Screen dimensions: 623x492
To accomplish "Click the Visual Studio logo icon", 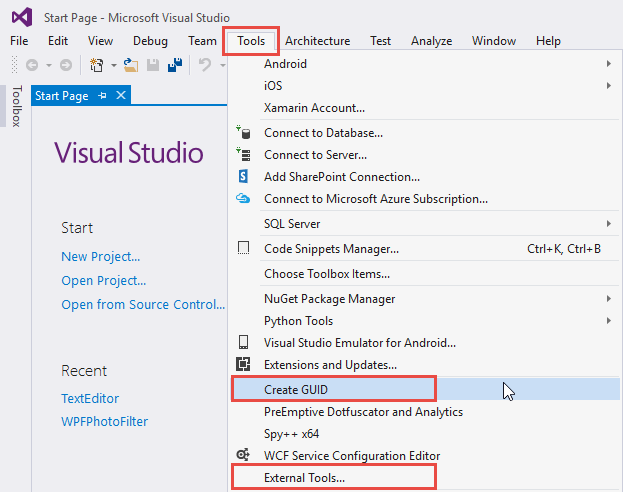I will pyautogui.click(x=21, y=17).
